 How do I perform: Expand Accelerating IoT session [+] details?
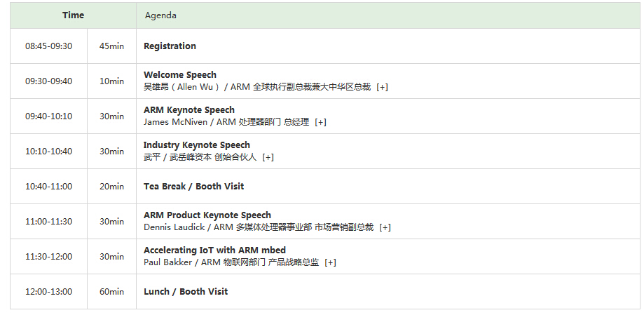330,262
